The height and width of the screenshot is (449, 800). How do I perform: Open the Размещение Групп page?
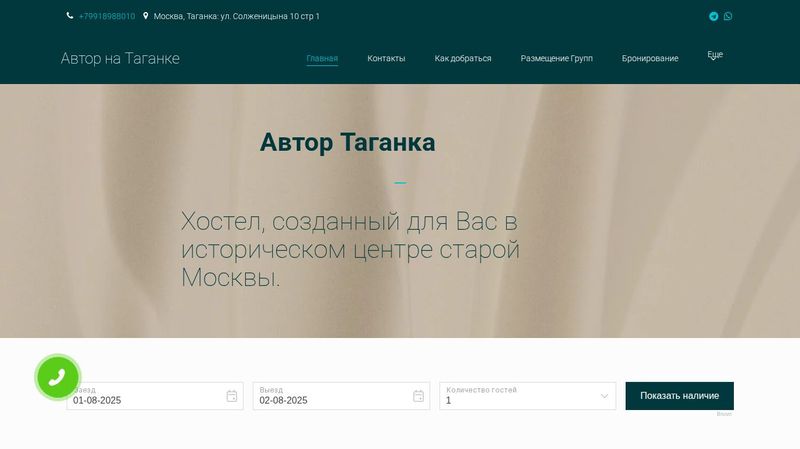coord(557,58)
